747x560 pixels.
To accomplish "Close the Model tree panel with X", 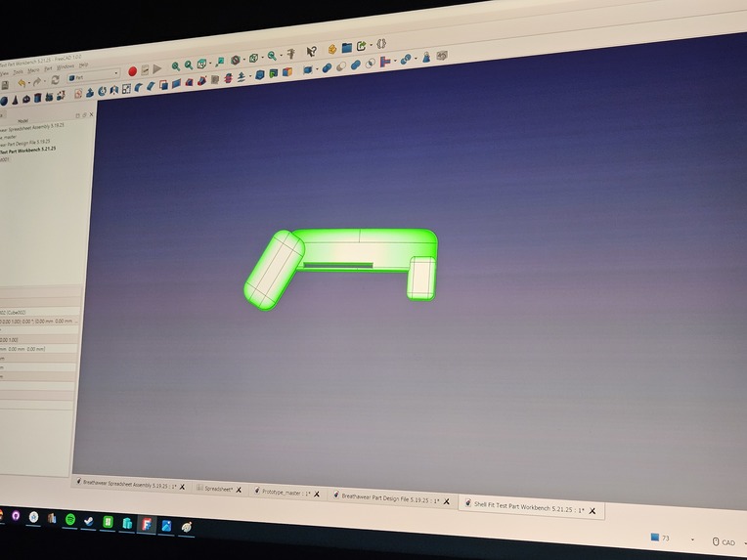I will tap(92, 114).
